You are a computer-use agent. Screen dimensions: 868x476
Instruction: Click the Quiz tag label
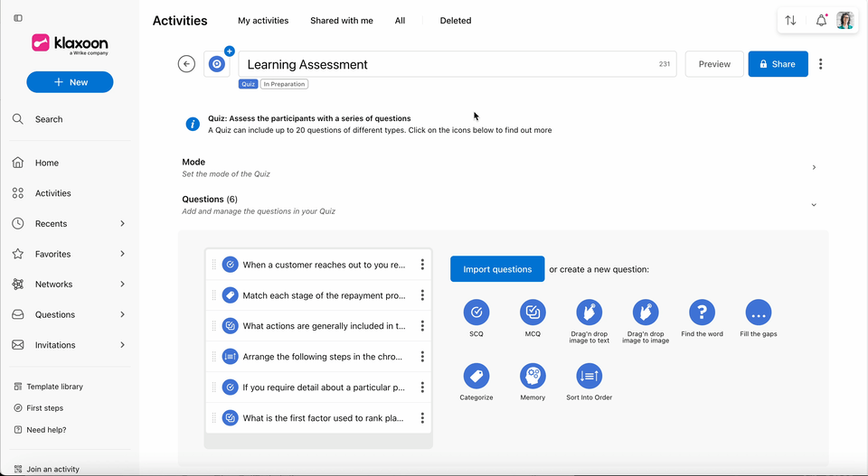pos(248,84)
